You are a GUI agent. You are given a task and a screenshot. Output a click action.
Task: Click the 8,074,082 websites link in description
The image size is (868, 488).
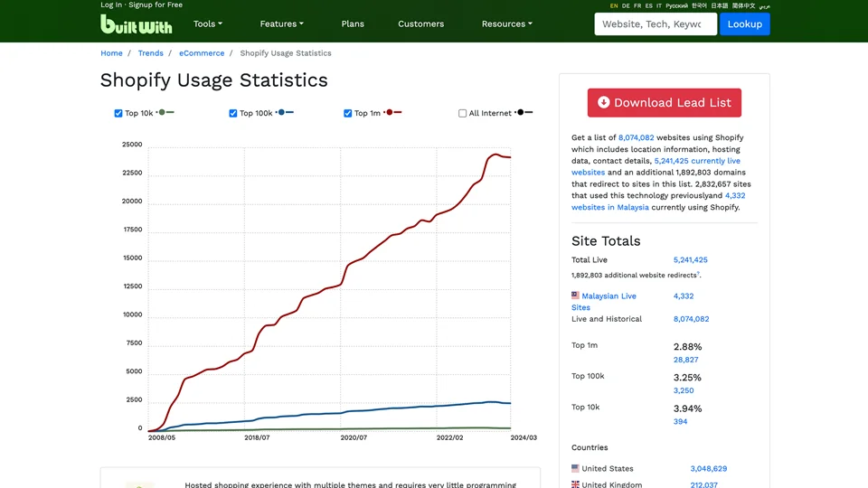(x=636, y=137)
